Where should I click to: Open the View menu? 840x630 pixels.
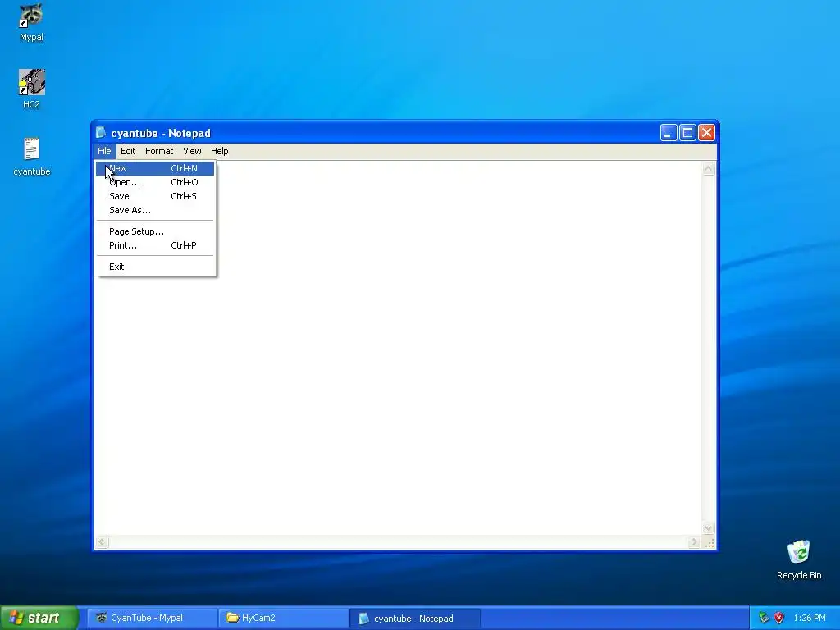click(x=192, y=151)
